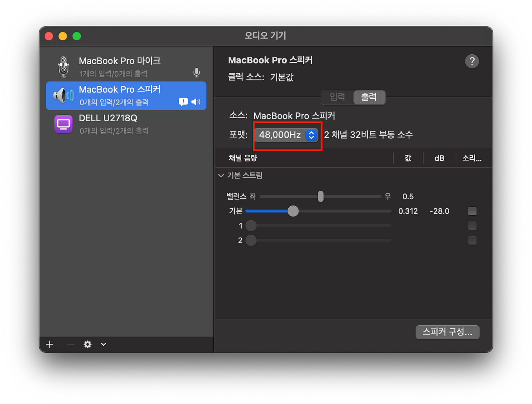
Task: Click the 밸런스 balance slider thumb
Action: tap(321, 196)
